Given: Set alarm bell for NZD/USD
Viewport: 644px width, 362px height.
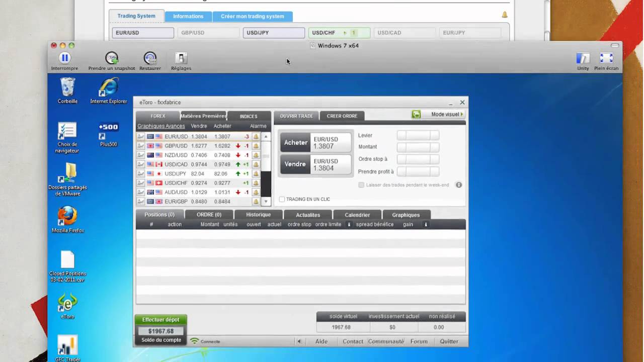Looking at the screenshot, I should (256, 155).
